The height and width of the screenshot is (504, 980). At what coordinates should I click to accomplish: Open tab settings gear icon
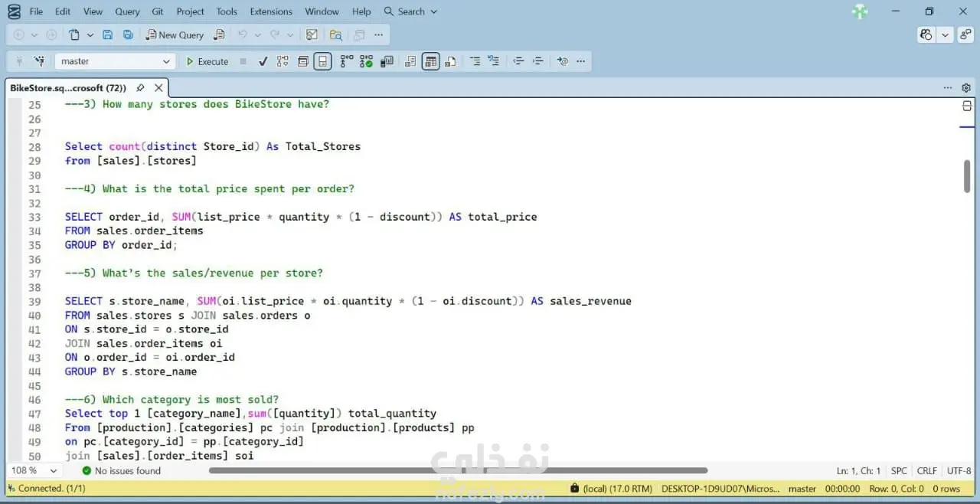[x=966, y=88]
